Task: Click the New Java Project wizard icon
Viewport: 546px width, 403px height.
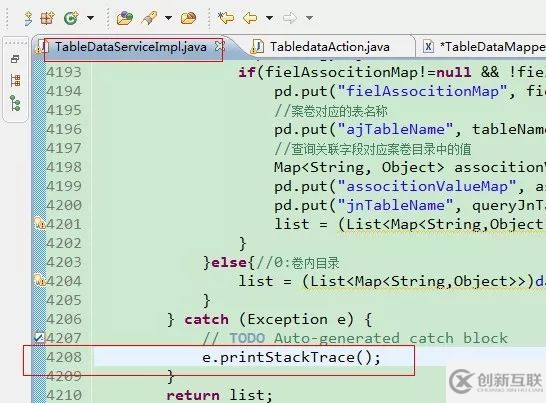Action: point(29,18)
